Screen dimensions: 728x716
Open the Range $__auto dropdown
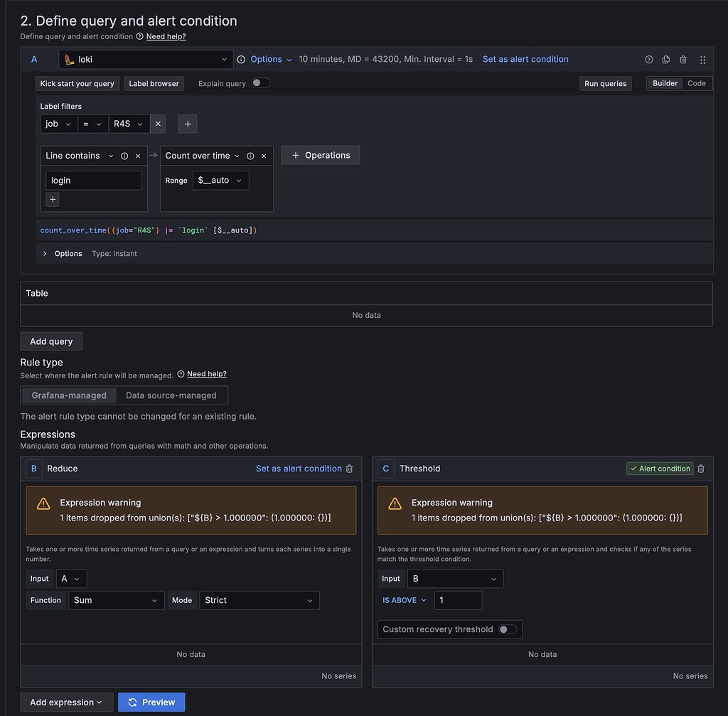[x=220, y=180]
